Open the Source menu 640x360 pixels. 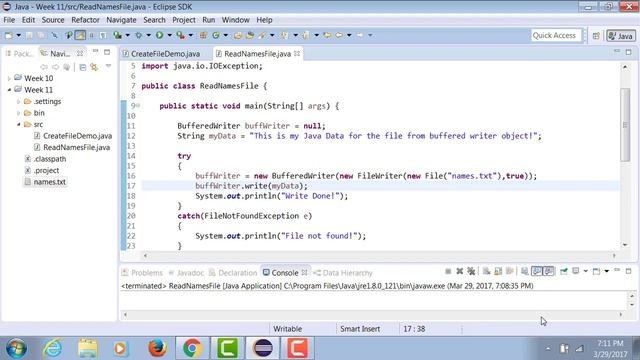tap(53, 20)
